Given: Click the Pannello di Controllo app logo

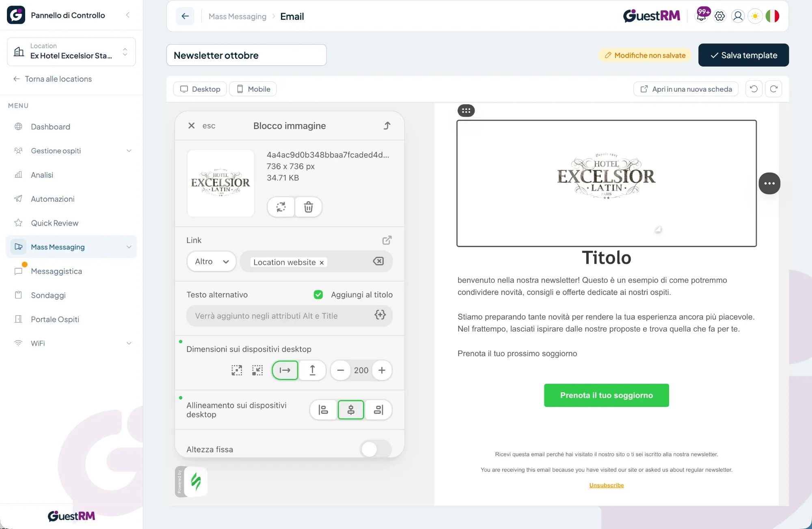Looking at the screenshot, I should pyautogui.click(x=16, y=15).
